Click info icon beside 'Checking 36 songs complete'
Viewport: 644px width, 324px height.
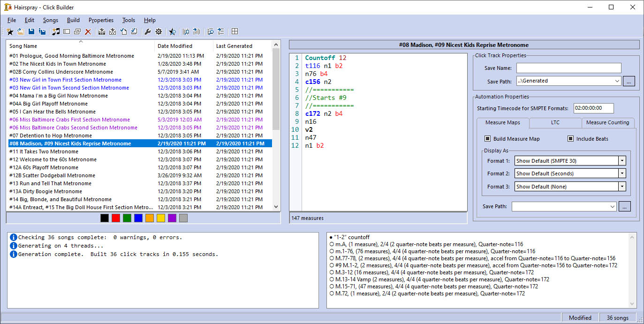[14, 237]
